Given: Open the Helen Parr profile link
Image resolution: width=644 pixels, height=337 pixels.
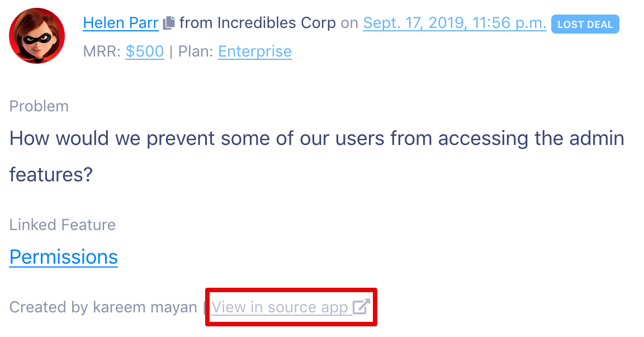Looking at the screenshot, I should pyautogui.click(x=121, y=23).
